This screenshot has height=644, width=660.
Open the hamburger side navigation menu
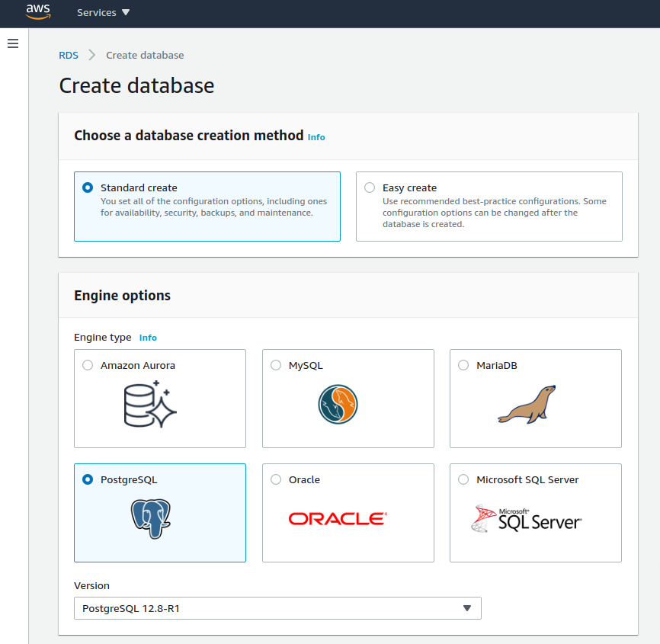click(x=13, y=43)
